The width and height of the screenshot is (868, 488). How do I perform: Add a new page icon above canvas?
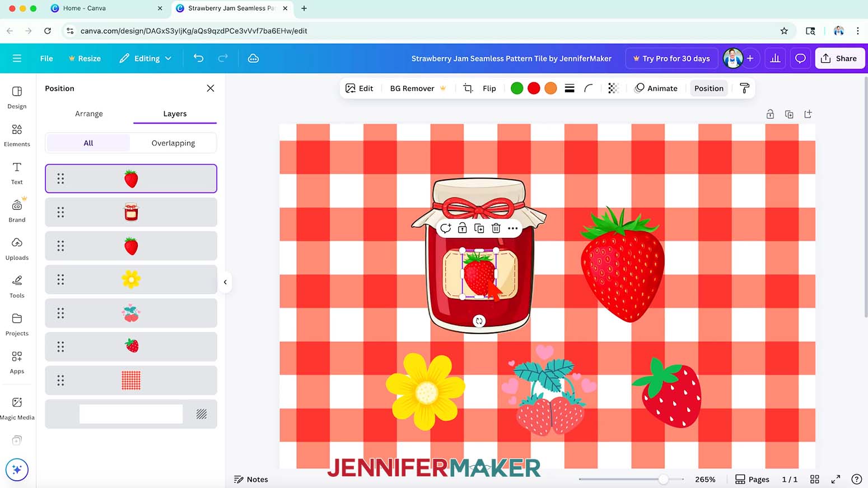(x=808, y=114)
